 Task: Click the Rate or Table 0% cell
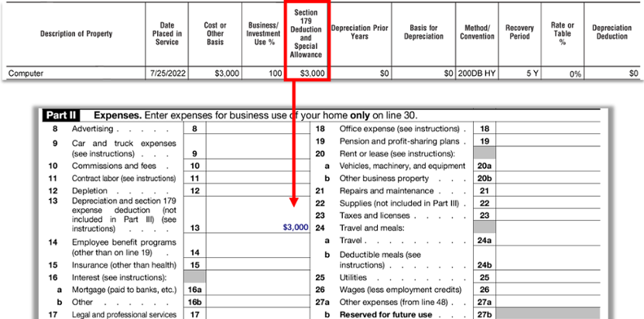(563, 74)
